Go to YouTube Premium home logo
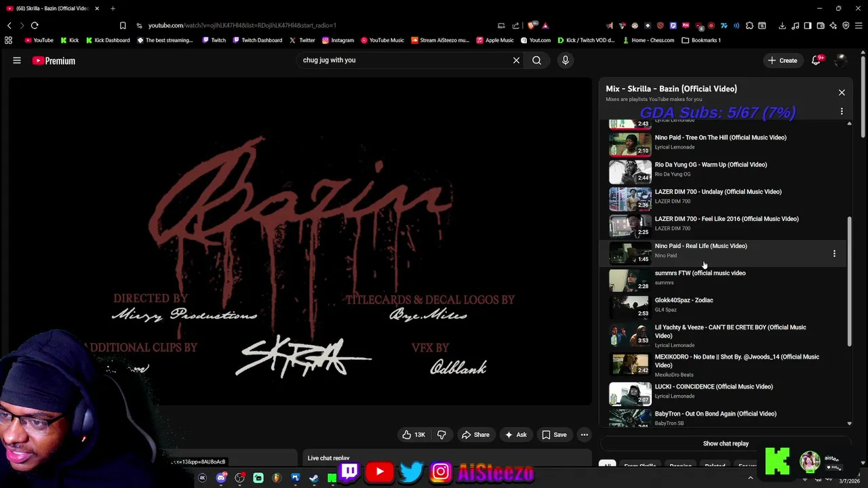Screen dimensions: 868x488 (54, 60)
